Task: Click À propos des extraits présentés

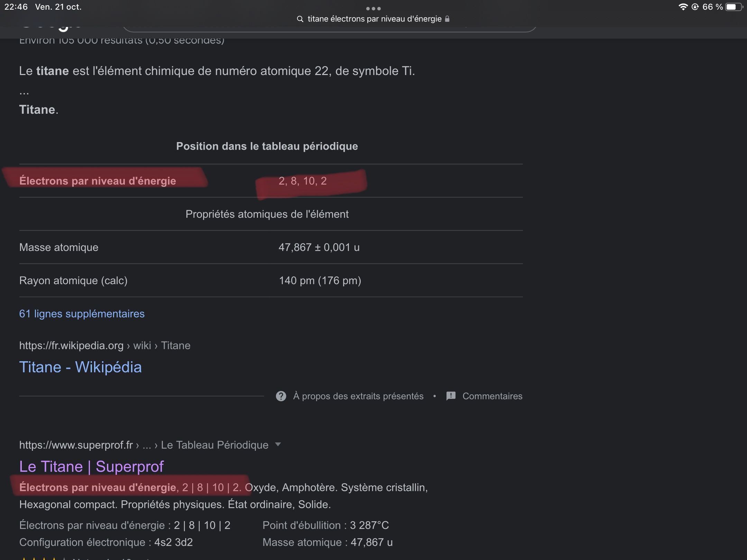Action: click(358, 396)
